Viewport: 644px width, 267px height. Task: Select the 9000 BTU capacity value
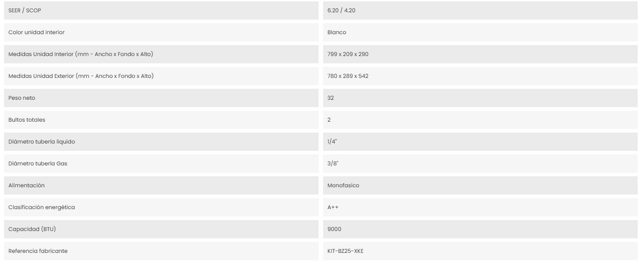click(x=334, y=229)
